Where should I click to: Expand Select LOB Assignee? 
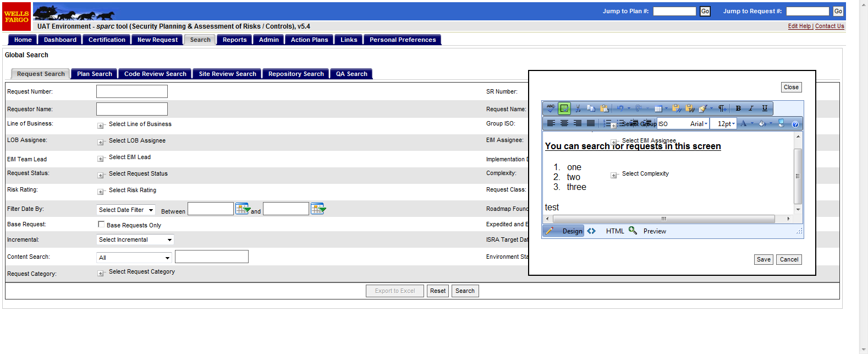(x=101, y=143)
